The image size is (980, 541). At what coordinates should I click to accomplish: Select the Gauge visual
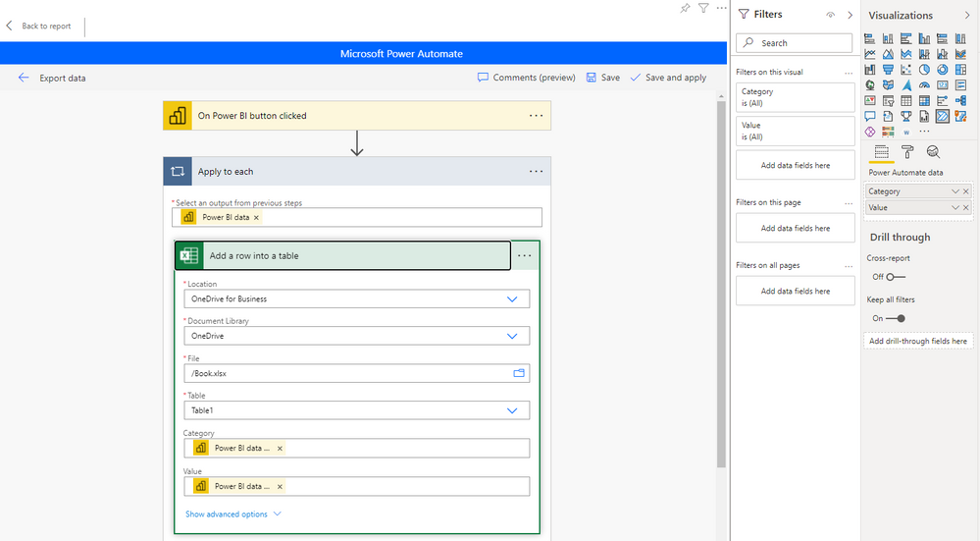click(924, 85)
